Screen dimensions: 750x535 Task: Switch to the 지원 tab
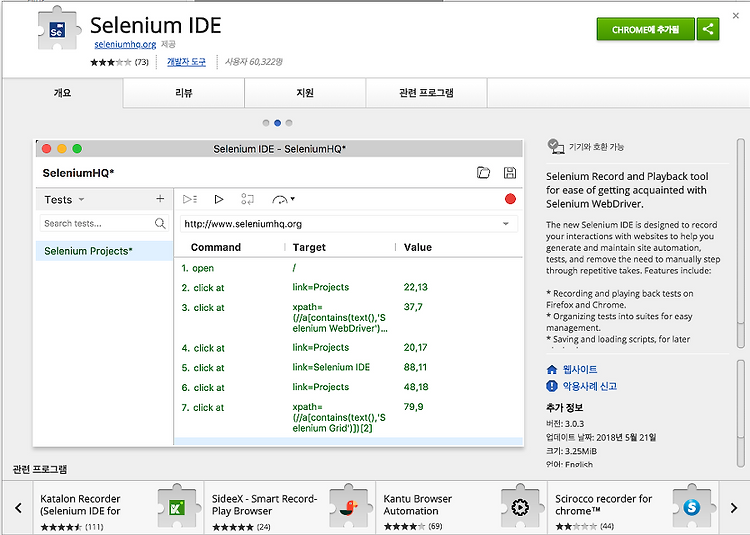click(305, 93)
